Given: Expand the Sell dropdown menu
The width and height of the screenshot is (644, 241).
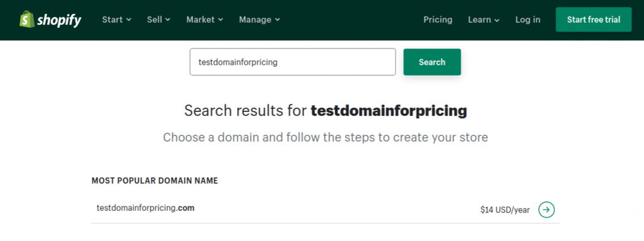Looking at the screenshot, I should point(158,20).
